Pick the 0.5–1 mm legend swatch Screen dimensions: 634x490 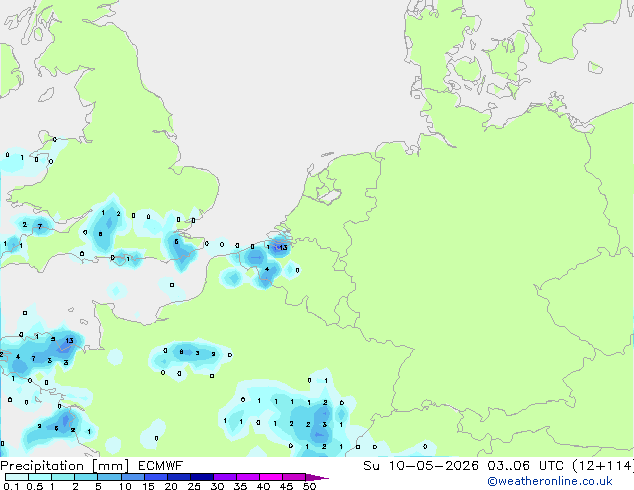click(40, 477)
